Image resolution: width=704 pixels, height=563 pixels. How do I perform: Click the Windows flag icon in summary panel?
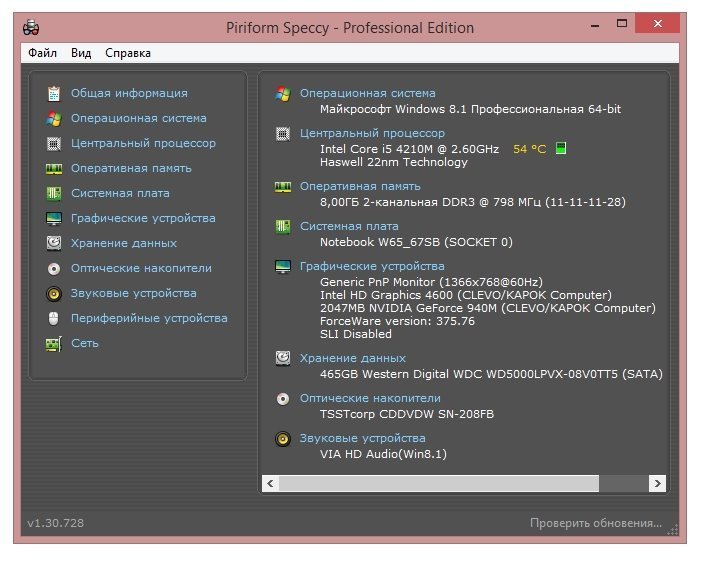283,93
